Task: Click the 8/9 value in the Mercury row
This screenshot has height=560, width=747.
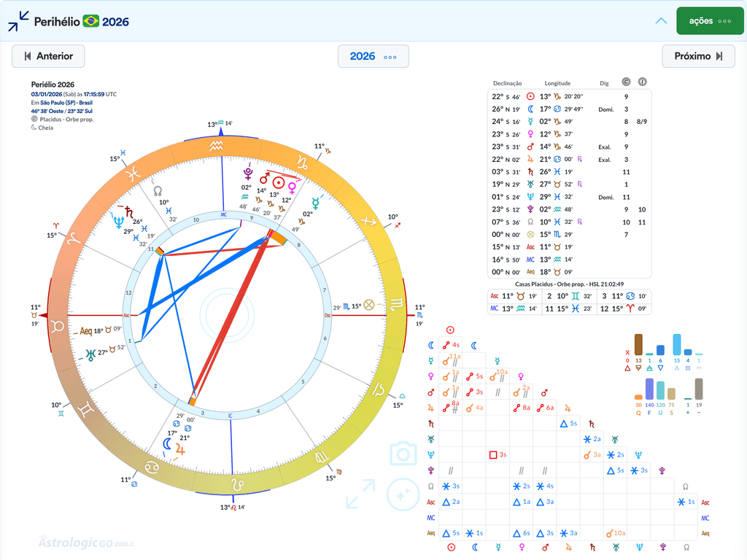Action: [x=642, y=122]
